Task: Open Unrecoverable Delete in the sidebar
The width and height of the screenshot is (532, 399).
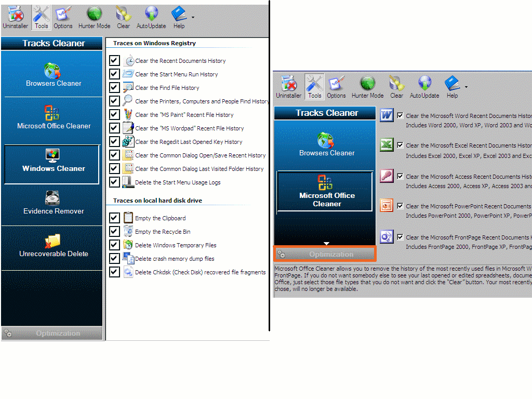Action: (x=54, y=246)
